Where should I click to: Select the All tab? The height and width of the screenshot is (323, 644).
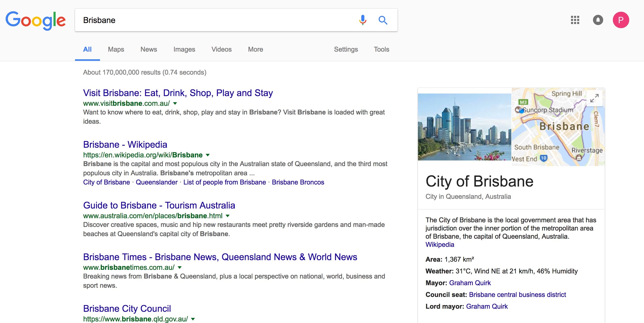click(x=87, y=49)
